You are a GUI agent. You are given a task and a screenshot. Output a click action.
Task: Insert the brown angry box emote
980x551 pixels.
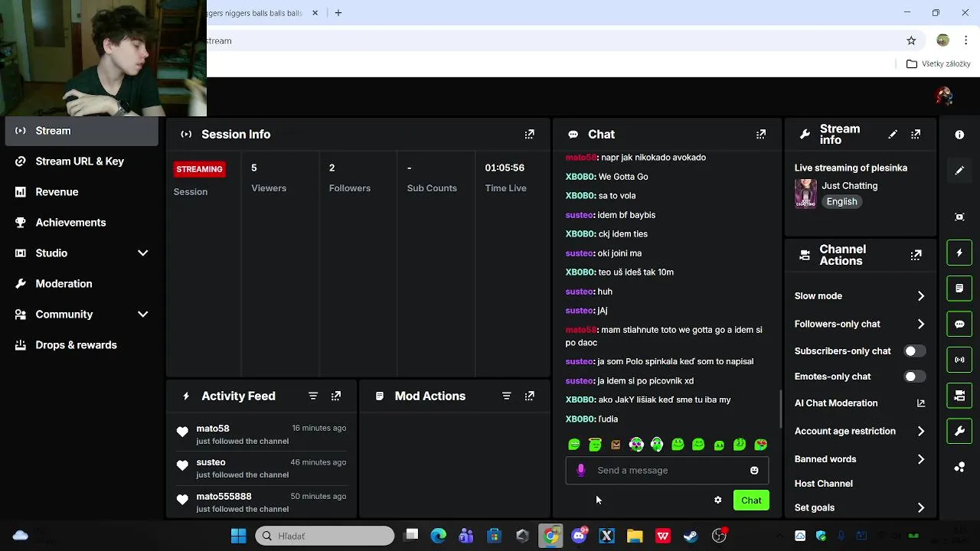(616, 445)
